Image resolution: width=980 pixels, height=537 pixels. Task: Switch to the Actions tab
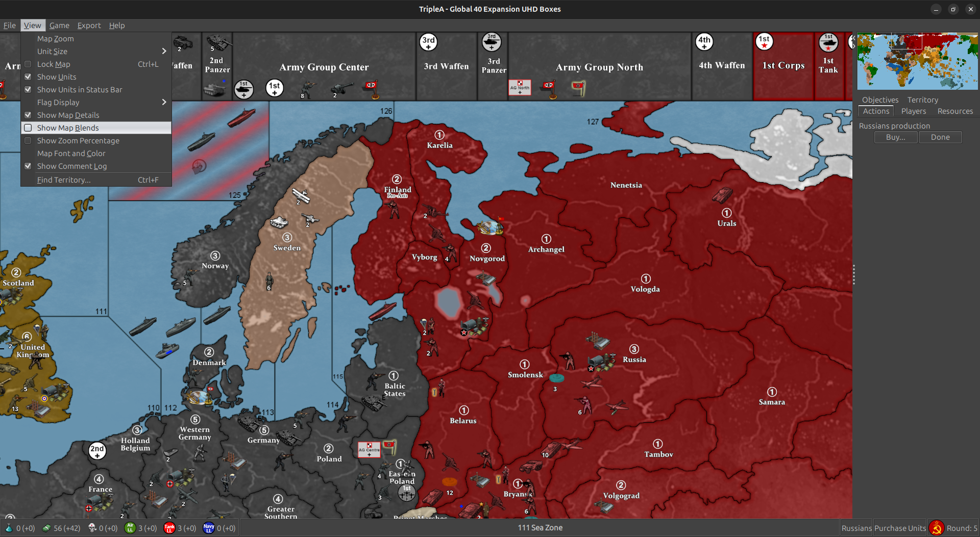pos(876,111)
